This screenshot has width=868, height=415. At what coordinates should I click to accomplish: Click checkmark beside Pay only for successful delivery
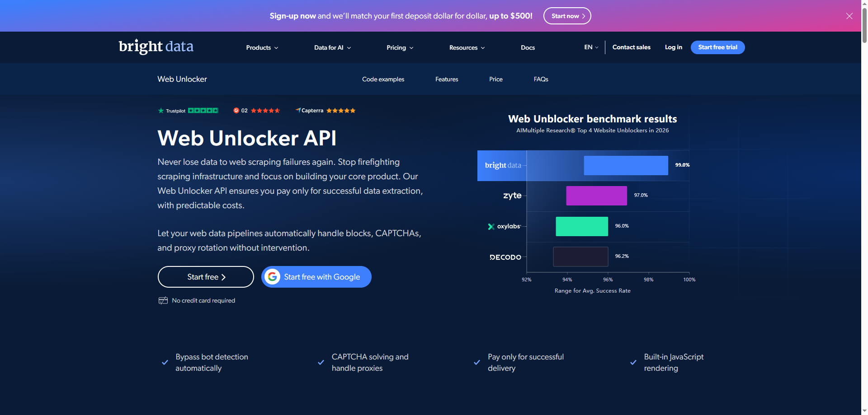(477, 363)
